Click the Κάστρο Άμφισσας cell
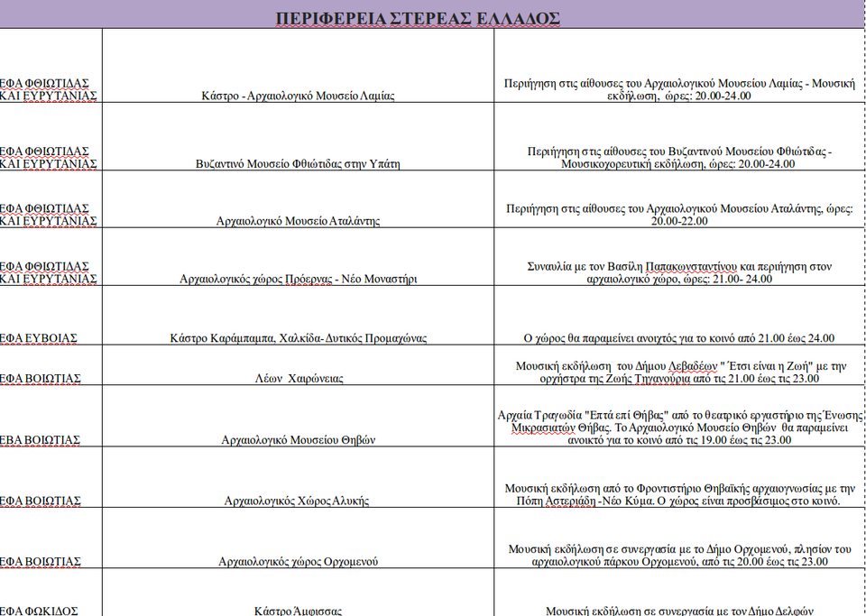866x616 pixels. (298, 611)
